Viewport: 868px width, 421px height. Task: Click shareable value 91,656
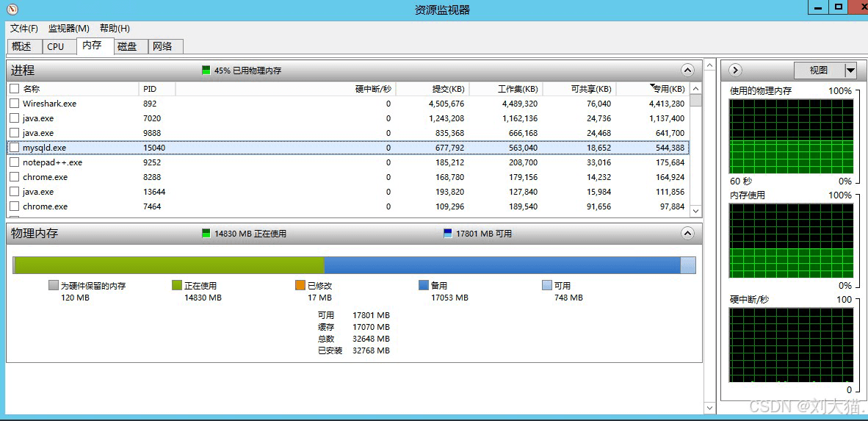click(597, 206)
